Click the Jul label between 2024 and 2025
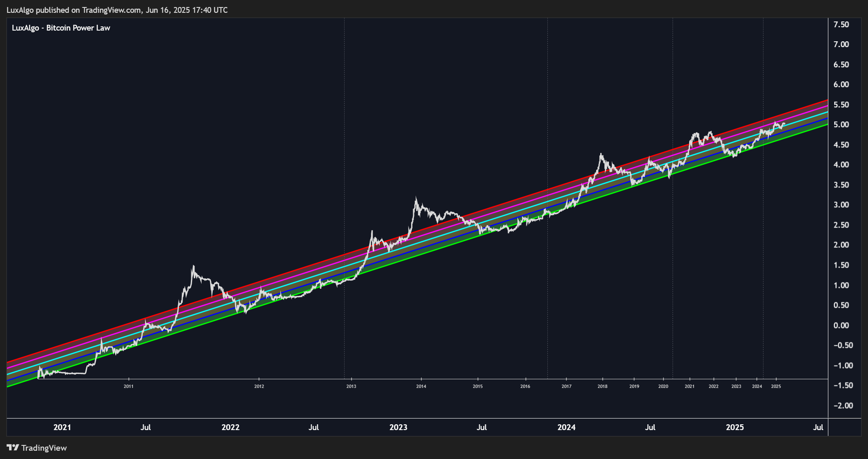Screen dimensions: 868x459 coord(650,427)
